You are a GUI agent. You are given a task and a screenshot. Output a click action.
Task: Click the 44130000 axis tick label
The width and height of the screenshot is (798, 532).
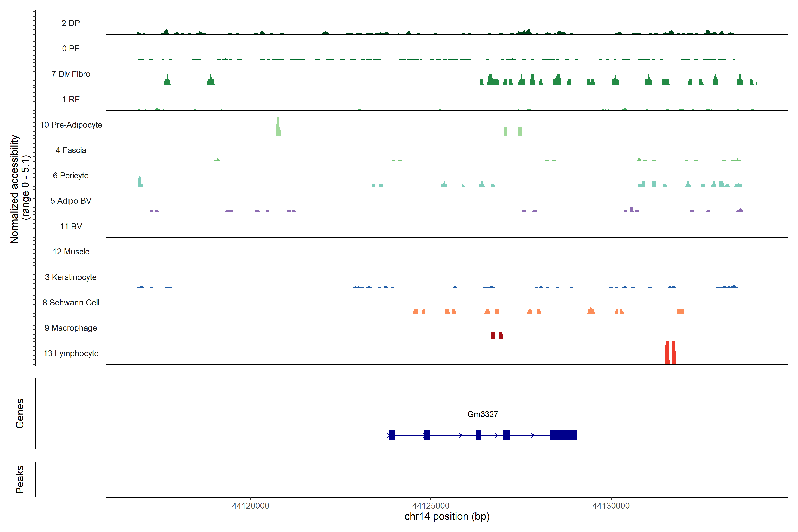coord(611,506)
